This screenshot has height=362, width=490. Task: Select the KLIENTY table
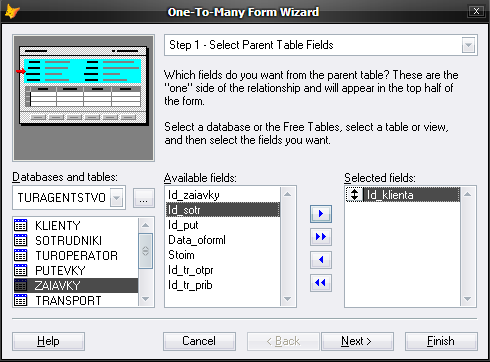(x=76, y=225)
